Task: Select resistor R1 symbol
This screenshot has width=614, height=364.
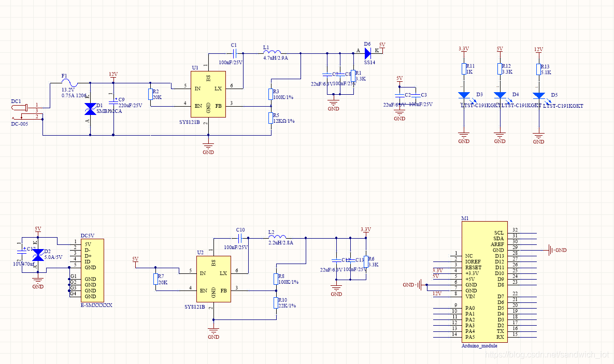Action: coord(353,76)
